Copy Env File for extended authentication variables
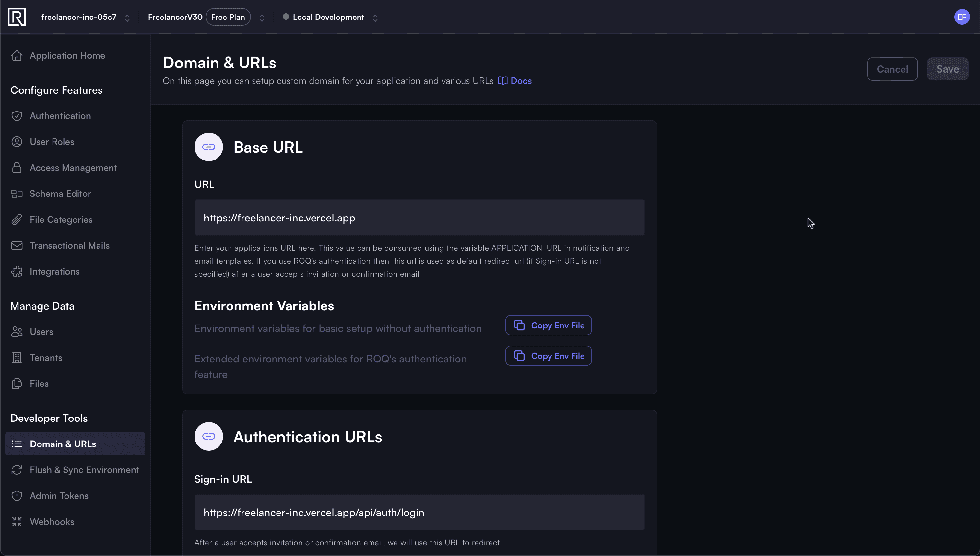The image size is (980, 556). 548,356
